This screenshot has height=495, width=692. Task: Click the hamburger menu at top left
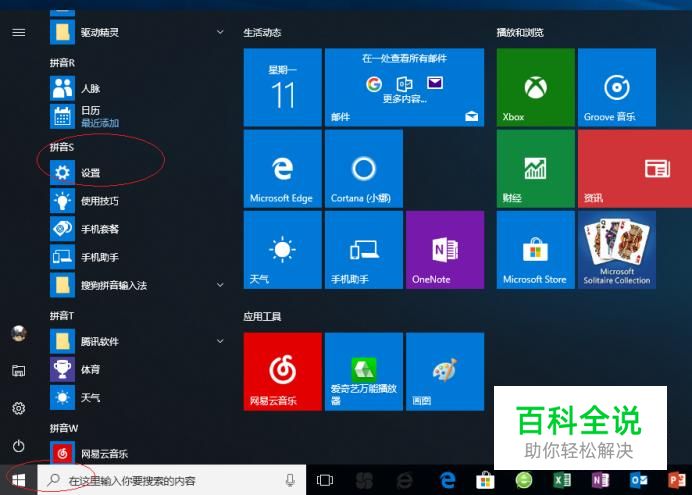tap(19, 32)
